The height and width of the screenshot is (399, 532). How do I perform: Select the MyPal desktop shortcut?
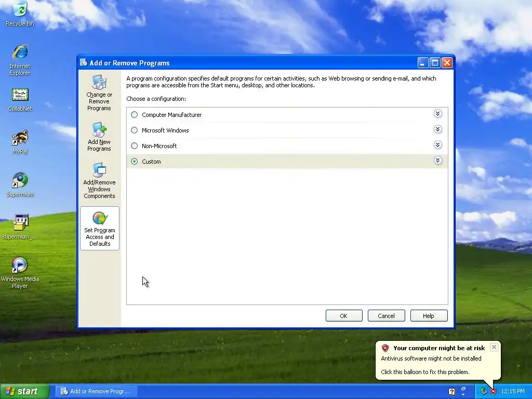pyautogui.click(x=20, y=142)
